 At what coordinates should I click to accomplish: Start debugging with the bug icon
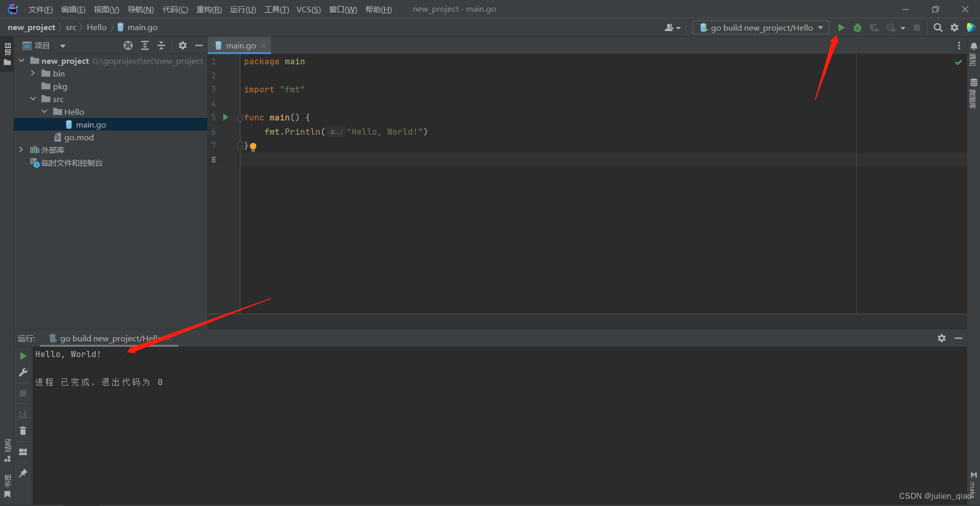(x=857, y=28)
